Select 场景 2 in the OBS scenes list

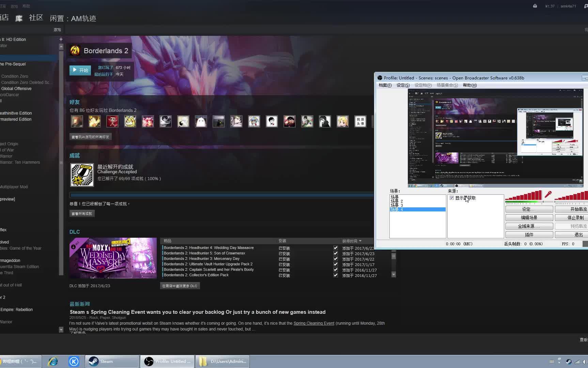click(418, 201)
